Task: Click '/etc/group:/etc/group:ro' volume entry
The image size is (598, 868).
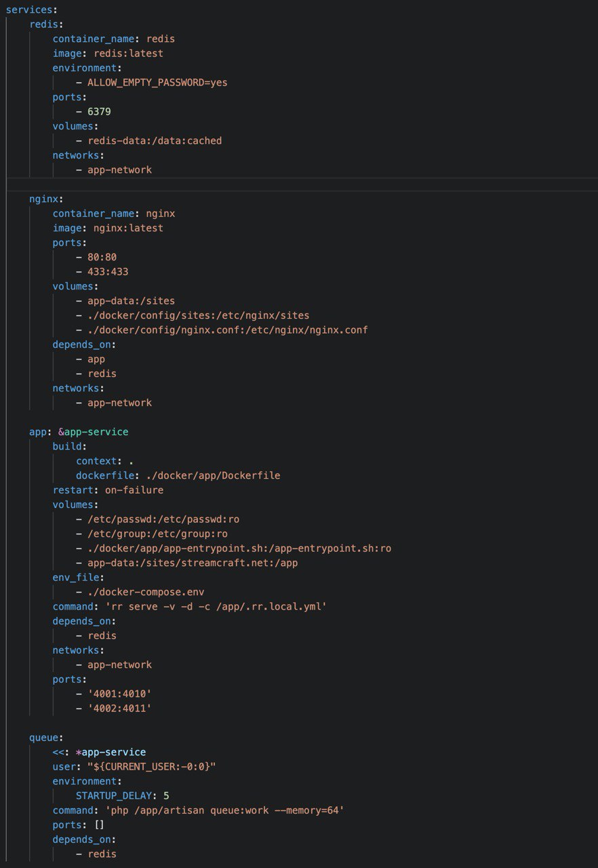Action: click(157, 534)
